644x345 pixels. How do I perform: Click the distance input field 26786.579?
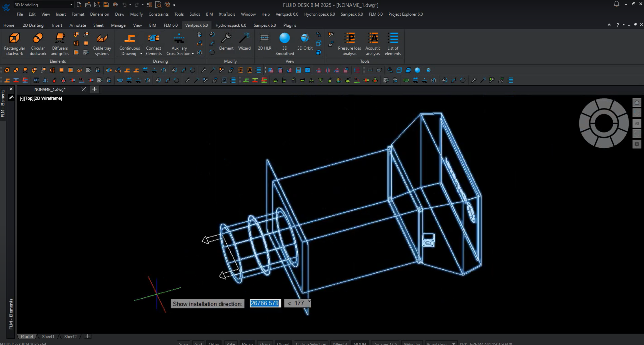265,303
